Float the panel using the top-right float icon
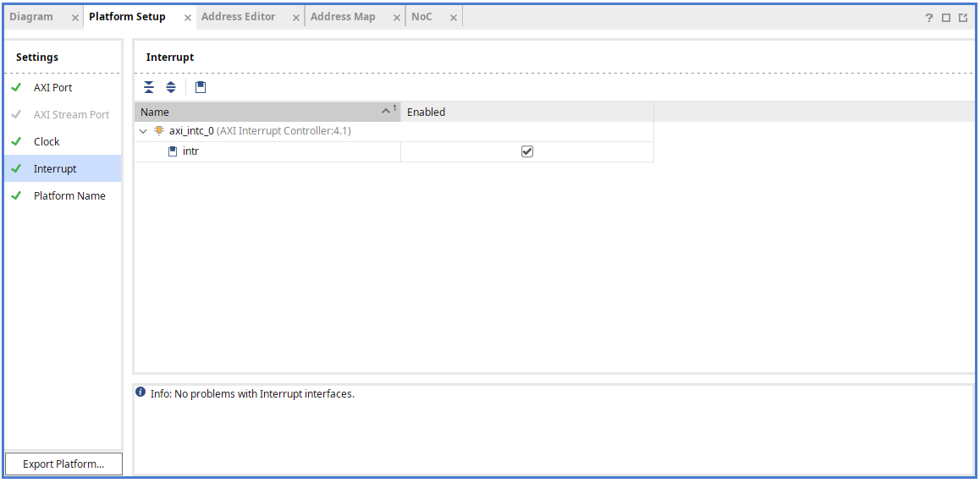The width and height of the screenshot is (980, 483). (963, 18)
